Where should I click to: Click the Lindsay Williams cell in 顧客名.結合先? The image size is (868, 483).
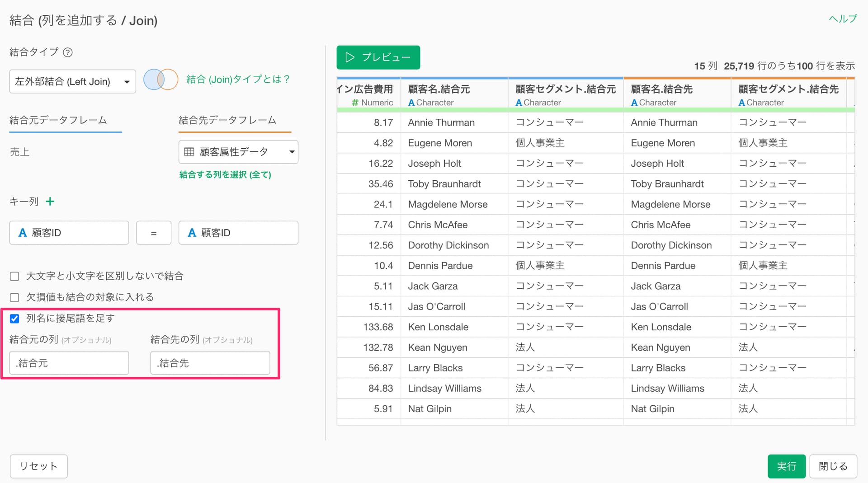click(677, 389)
